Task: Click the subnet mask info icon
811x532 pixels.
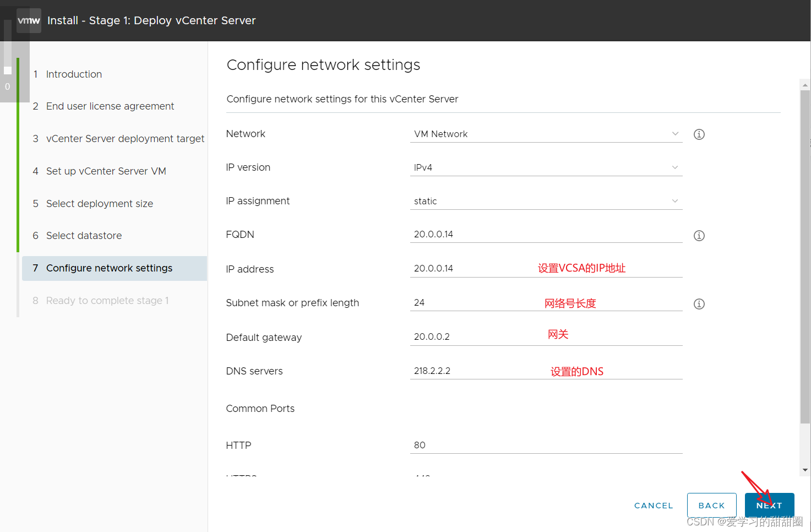Action: pyautogui.click(x=699, y=304)
